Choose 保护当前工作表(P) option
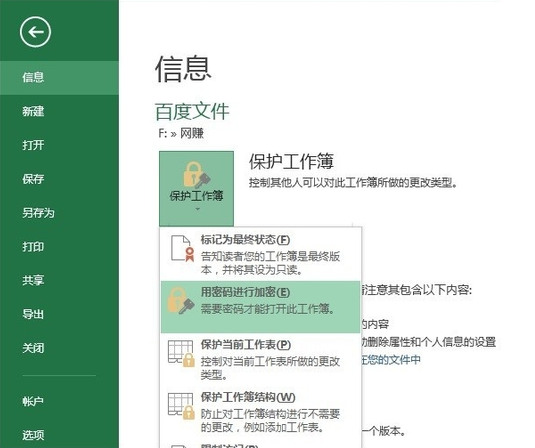Viewport: 535px width, 448px height. tap(261, 359)
